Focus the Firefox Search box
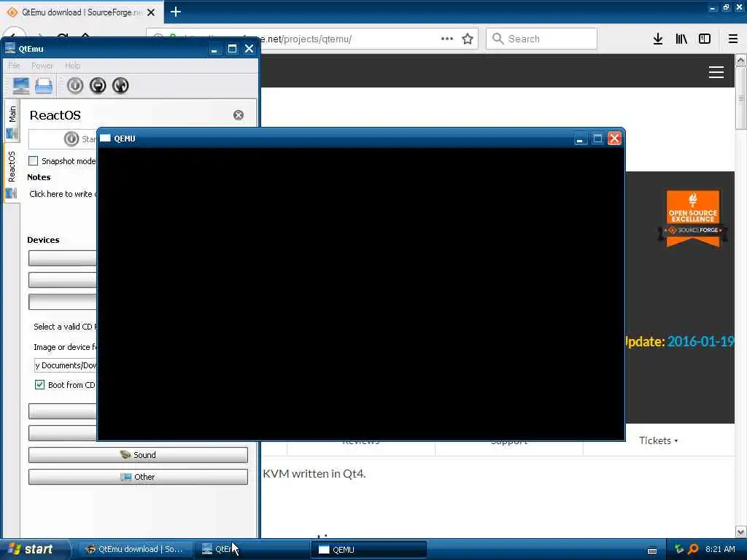747x560 pixels. pyautogui.click(x=541, y=39)
